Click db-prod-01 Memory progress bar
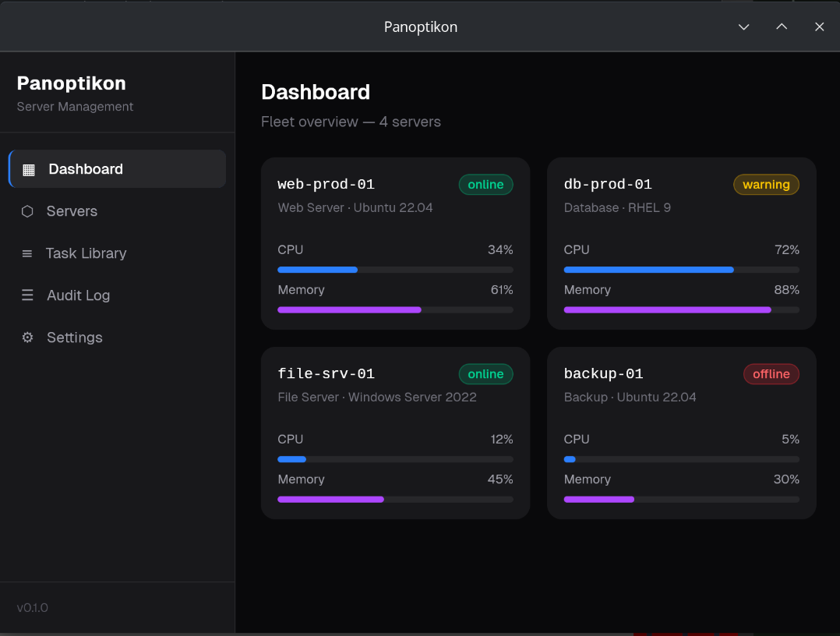840x636 pixels. pyautogui.click(x=681, y=309)
